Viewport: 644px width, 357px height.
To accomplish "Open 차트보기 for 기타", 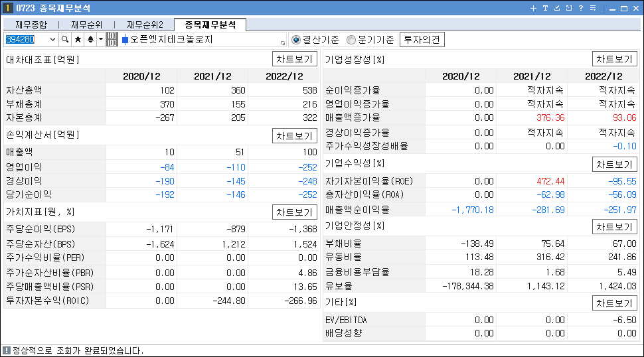I will coord(614,303).
